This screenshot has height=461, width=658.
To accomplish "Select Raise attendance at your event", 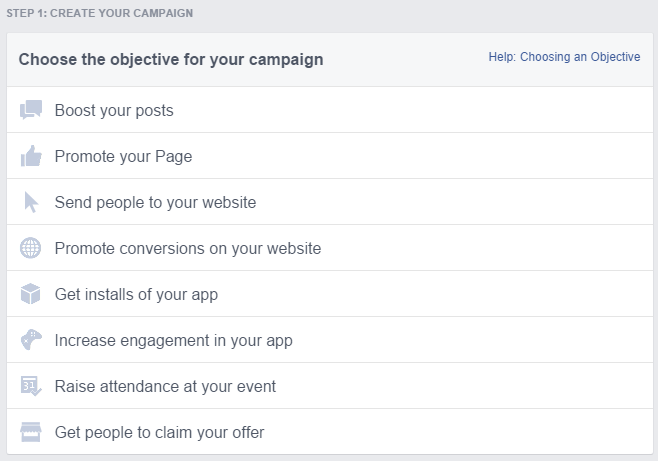I will point(330,386).
